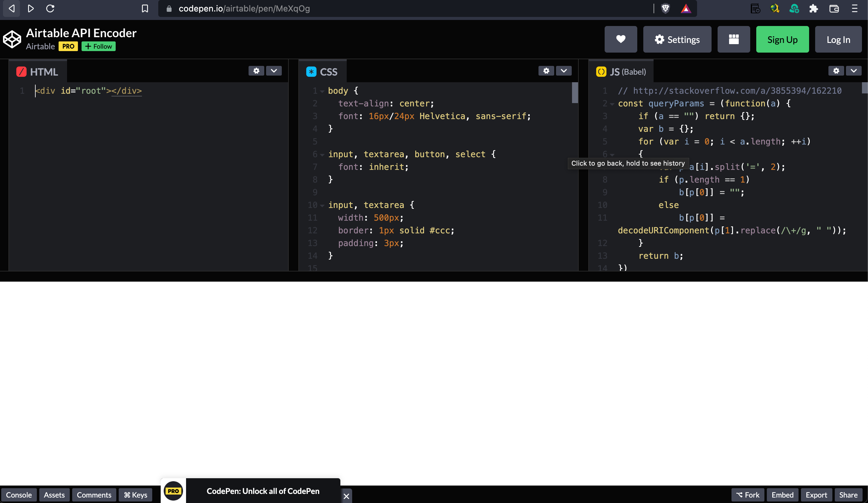The width and height of the screenshot is (868, 503).
Task: Open pen Settings
Action: pyautogui.click(x=677, y=39)
